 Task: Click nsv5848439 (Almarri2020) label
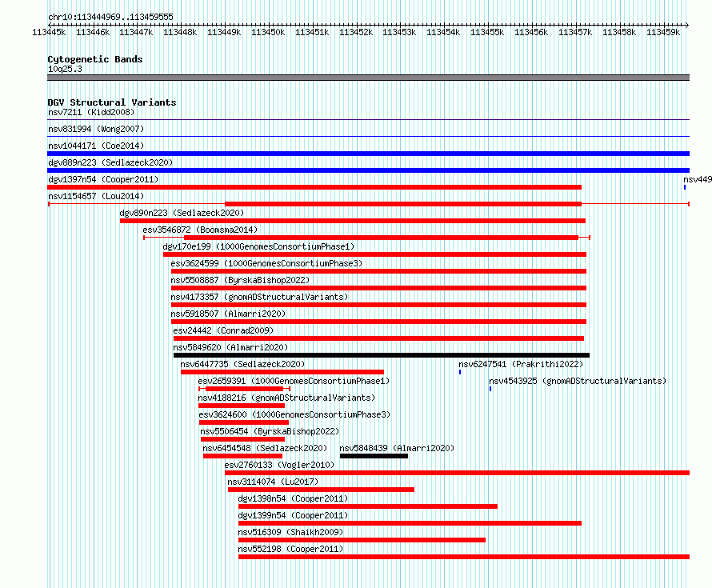397,448
